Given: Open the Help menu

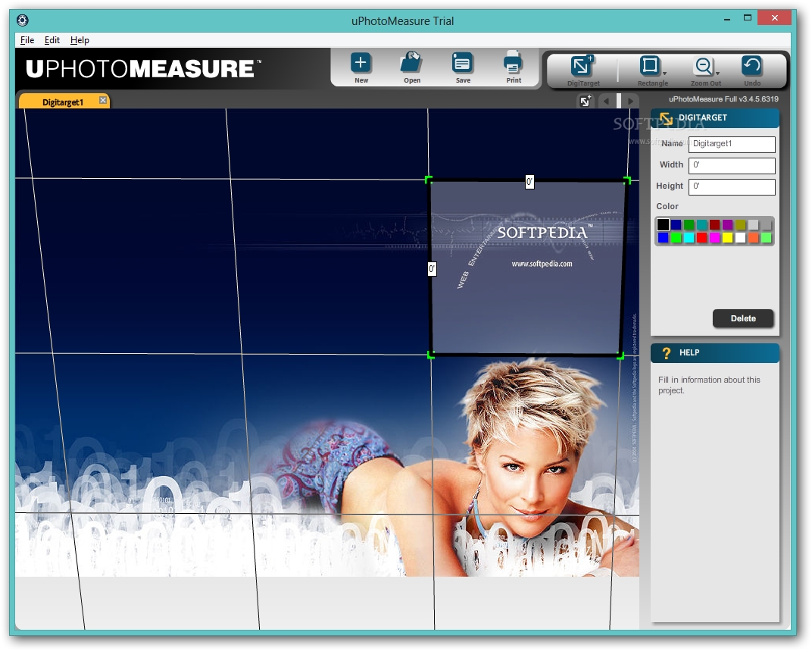Looking at the screenshot, I should coord(80,40).
